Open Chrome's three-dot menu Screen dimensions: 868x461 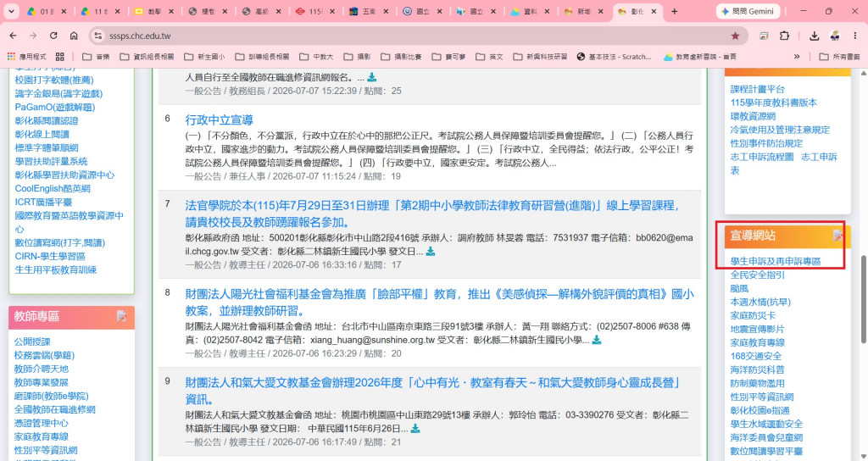(855, 36)
